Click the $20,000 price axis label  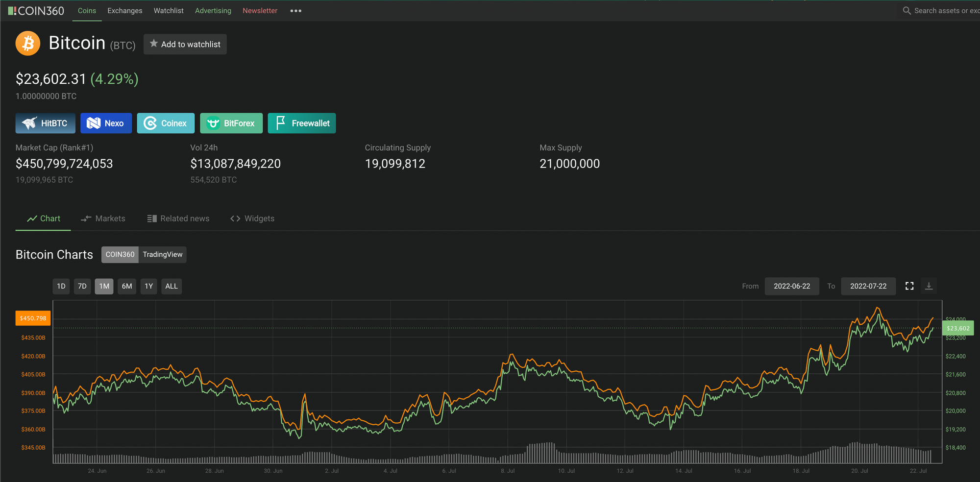pos(955,411)
